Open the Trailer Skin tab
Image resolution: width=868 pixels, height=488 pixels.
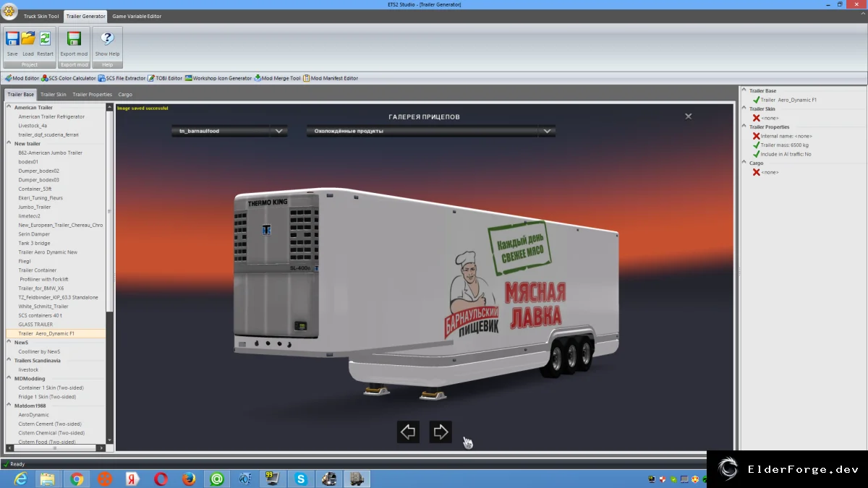[54, 94]
